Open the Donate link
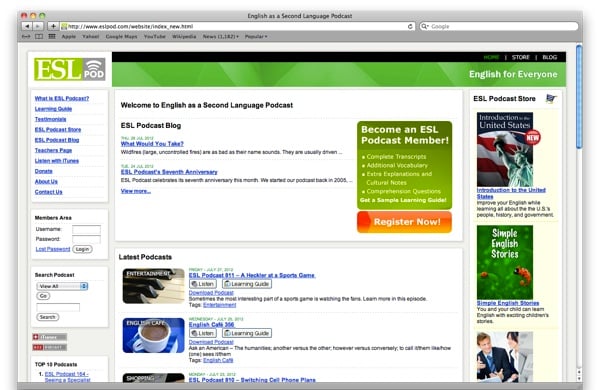Viewport: 600px width, 390px height. click(44, 171)
